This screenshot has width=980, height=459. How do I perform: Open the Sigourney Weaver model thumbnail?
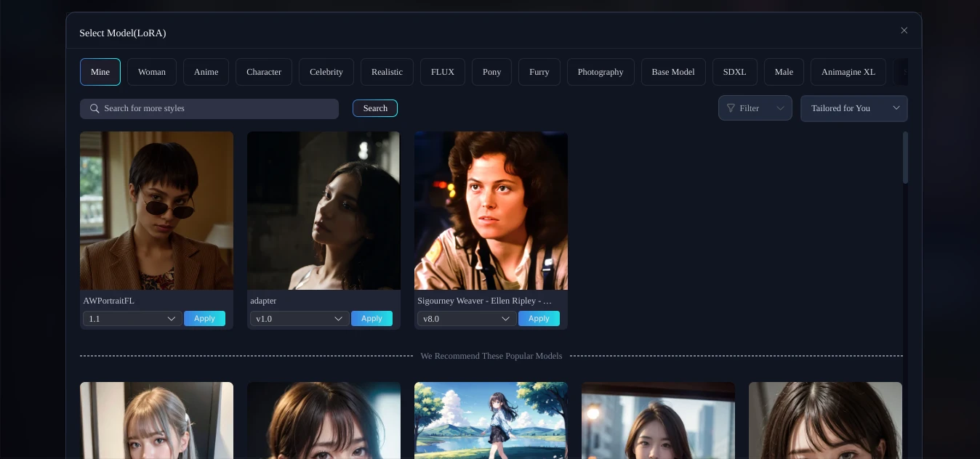491,211
